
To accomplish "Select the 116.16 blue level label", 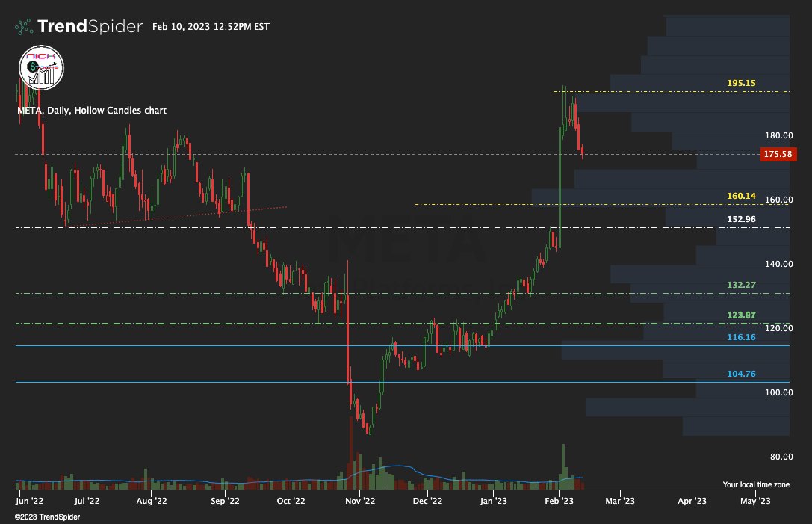I will click(741, 337).
